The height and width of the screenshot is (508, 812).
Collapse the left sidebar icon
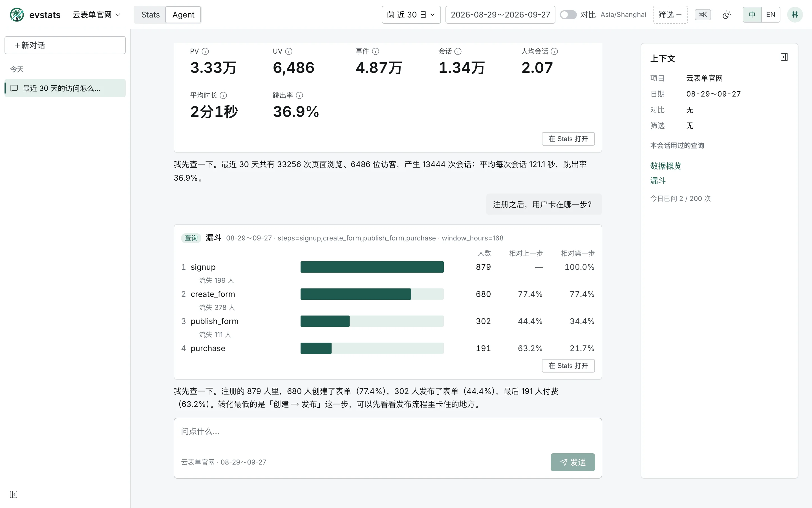(14, 494)
